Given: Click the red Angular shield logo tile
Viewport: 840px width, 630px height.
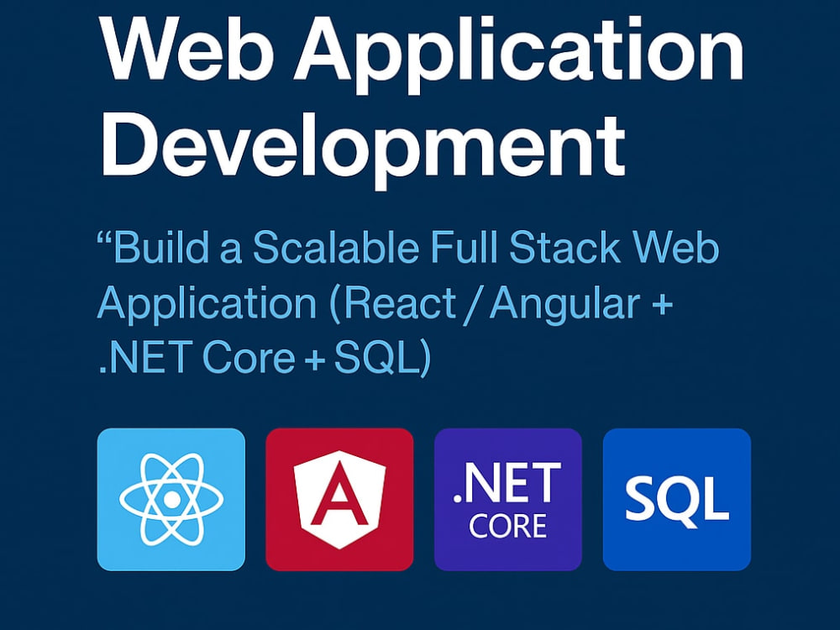Looking at the screenshot, I should tap(339, 499).
